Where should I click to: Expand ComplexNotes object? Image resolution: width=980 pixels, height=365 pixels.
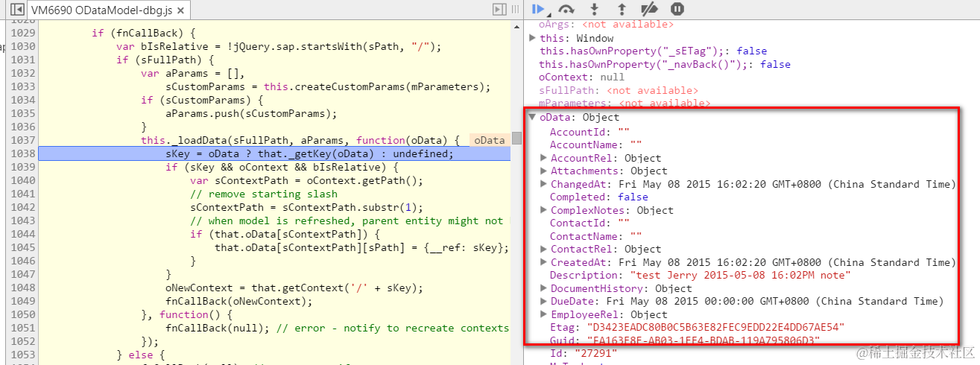point(543,210)
